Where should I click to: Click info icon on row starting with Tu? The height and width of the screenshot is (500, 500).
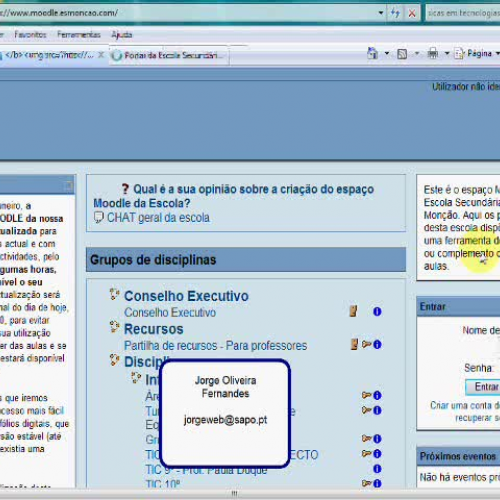[377, 410]
